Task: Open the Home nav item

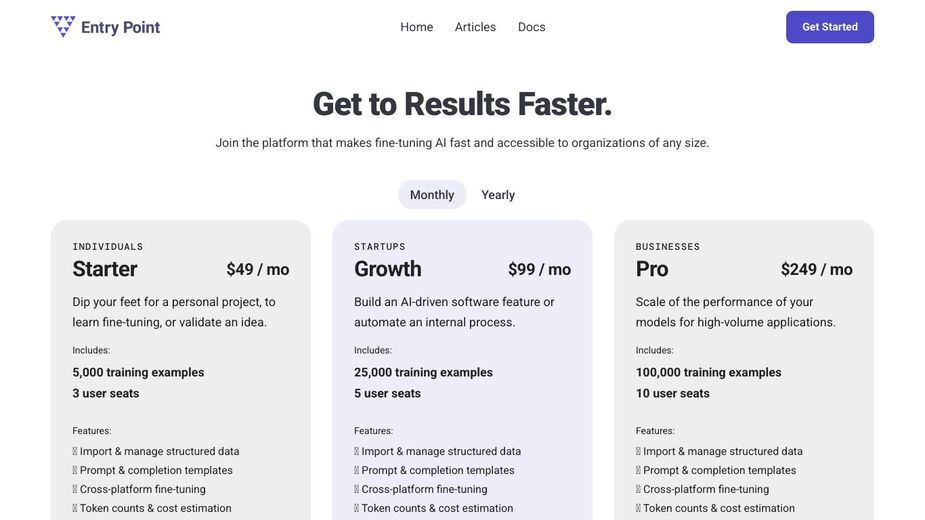Action: 416,27
